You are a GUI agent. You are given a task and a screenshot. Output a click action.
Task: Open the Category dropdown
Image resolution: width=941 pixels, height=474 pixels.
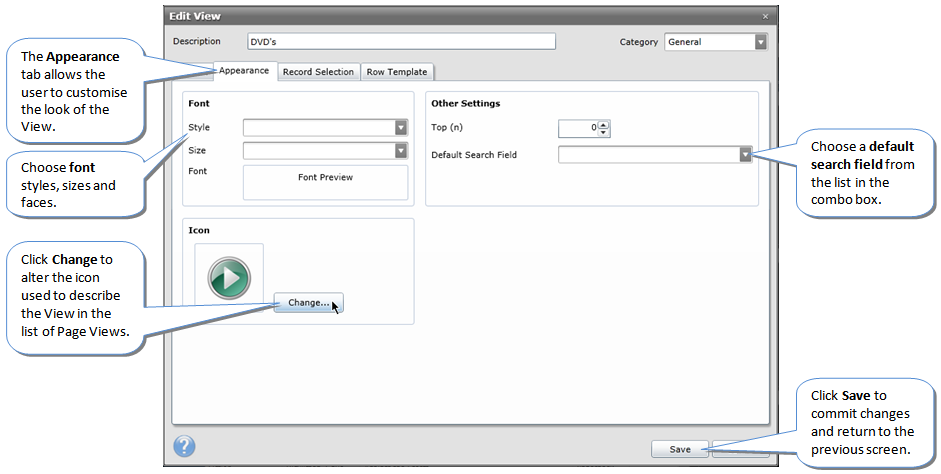(x=760, y=42)
